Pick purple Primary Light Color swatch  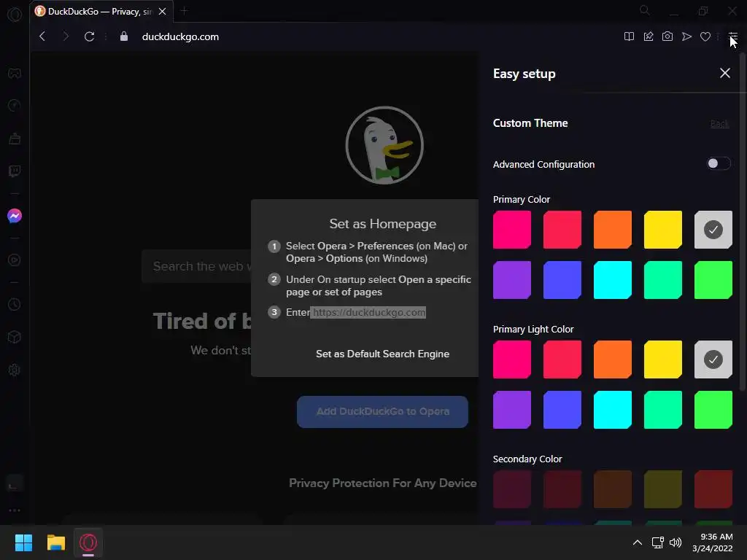[x=512, y=410]
